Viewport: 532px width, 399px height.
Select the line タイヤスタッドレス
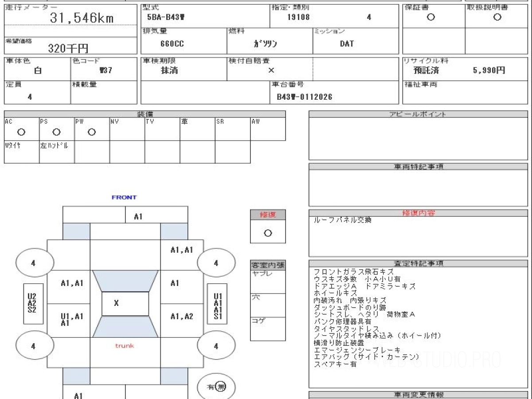tap(346, 329)
